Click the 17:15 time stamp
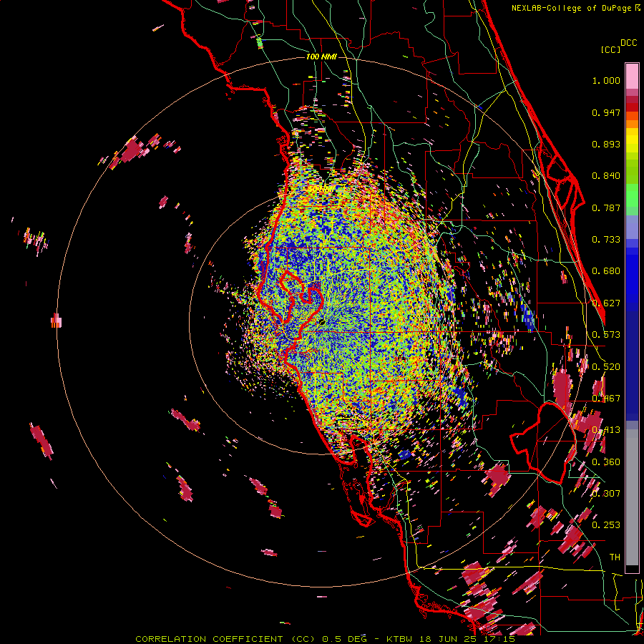Viewport: 644px width, 644px height. [498, 639]
